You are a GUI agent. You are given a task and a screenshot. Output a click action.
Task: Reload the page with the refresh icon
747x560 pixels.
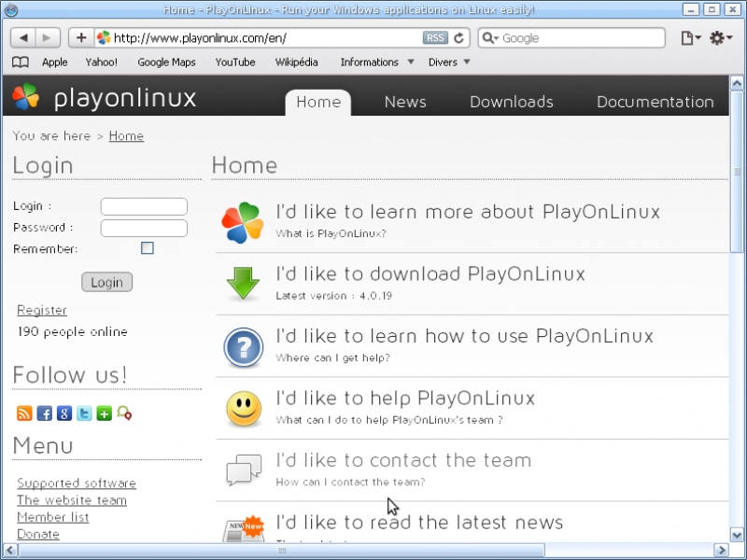coord(458,38)
